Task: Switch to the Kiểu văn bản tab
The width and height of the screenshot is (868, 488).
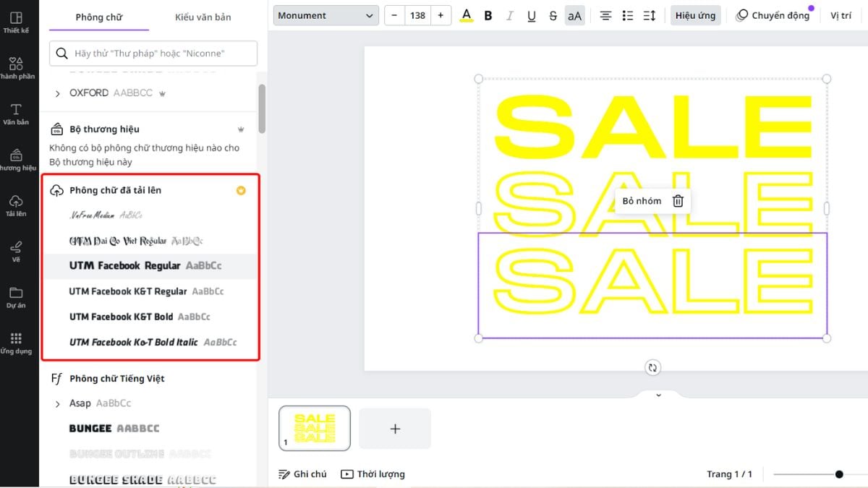Action: (203, 17)
